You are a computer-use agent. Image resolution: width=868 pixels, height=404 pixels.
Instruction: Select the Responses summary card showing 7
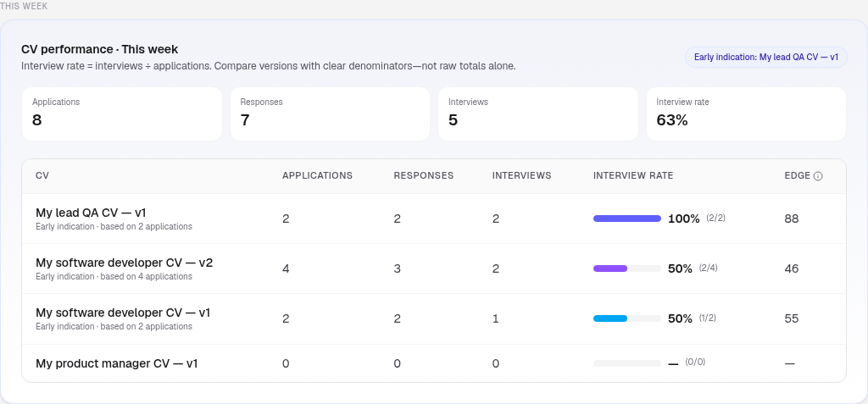330,114
